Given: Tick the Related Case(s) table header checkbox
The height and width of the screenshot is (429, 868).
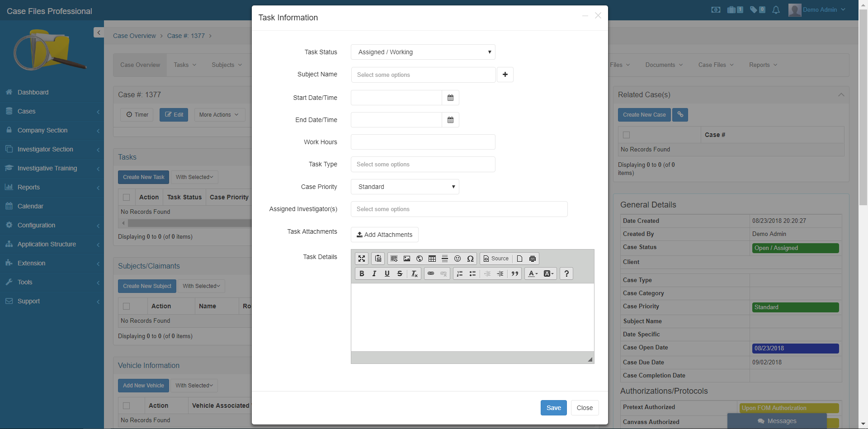Looking at the screenshot, I should 626,135.
